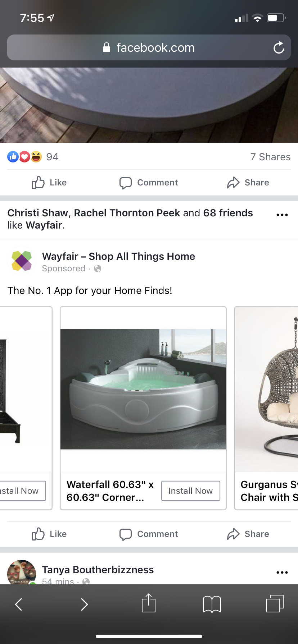Tap the facebook.com address bar
298x644 pixels.
coord(149,47)
